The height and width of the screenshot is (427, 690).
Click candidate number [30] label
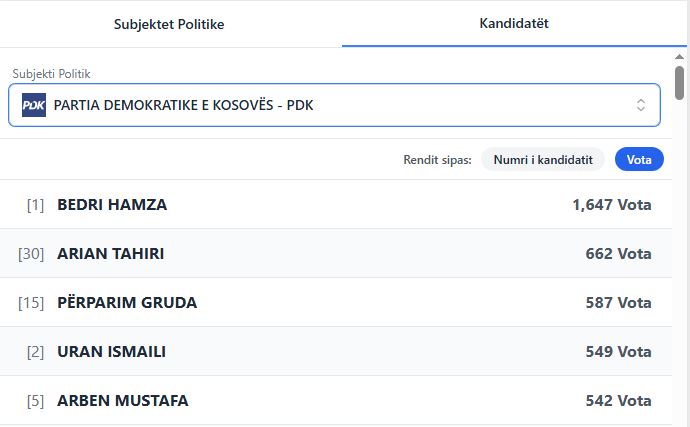pyautogui.click(x=31, y=254)
